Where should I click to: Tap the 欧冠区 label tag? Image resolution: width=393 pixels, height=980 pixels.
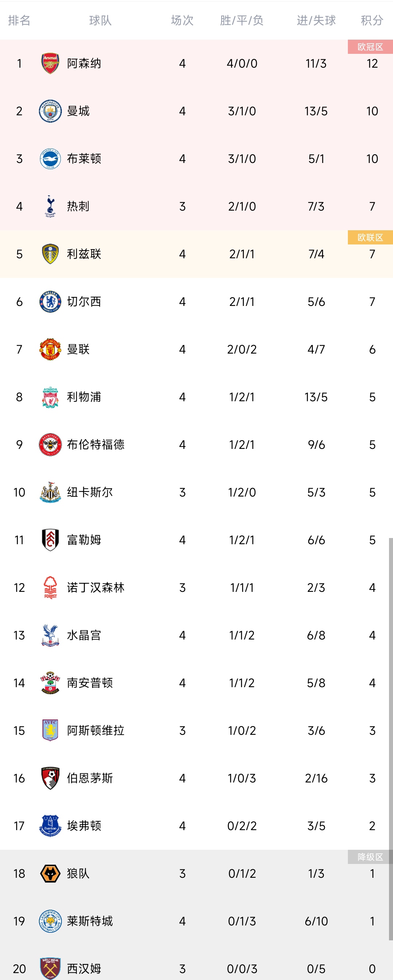(x=370, y=47)
